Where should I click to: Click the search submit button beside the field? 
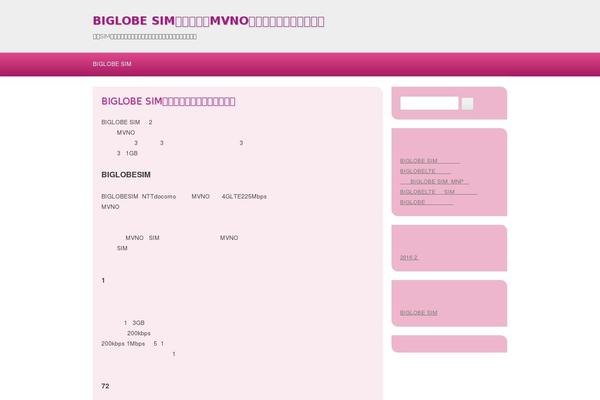coord(467,104)
